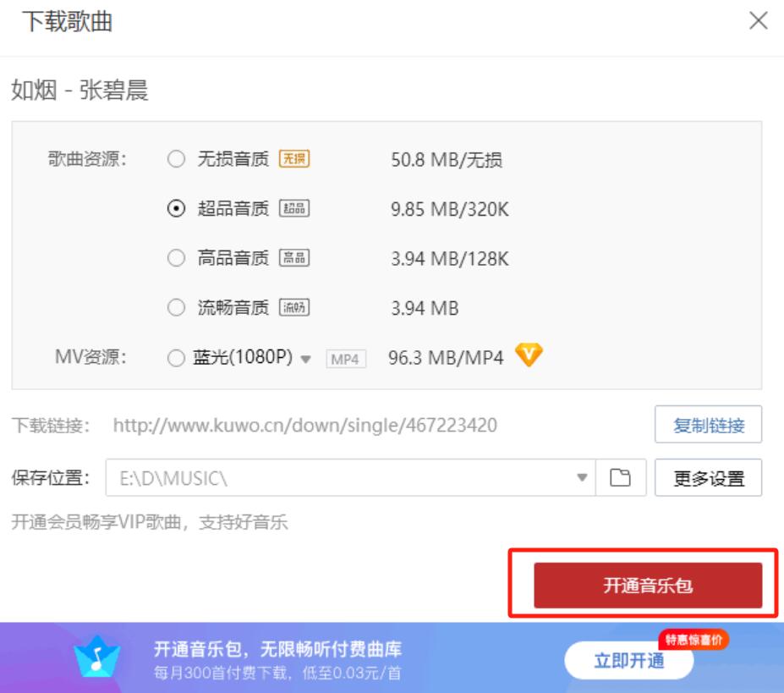Click the 保存位置 label
Viewport: 784px width, 693px height.
pos(51,477)
